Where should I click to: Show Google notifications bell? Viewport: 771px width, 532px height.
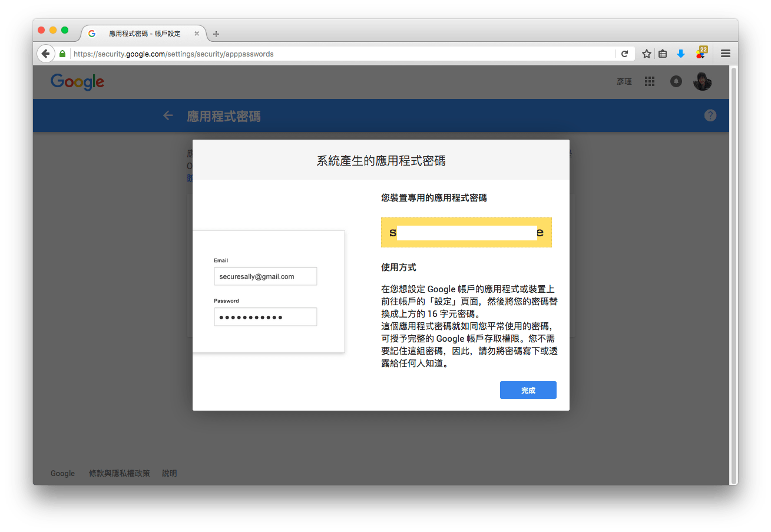676,82
